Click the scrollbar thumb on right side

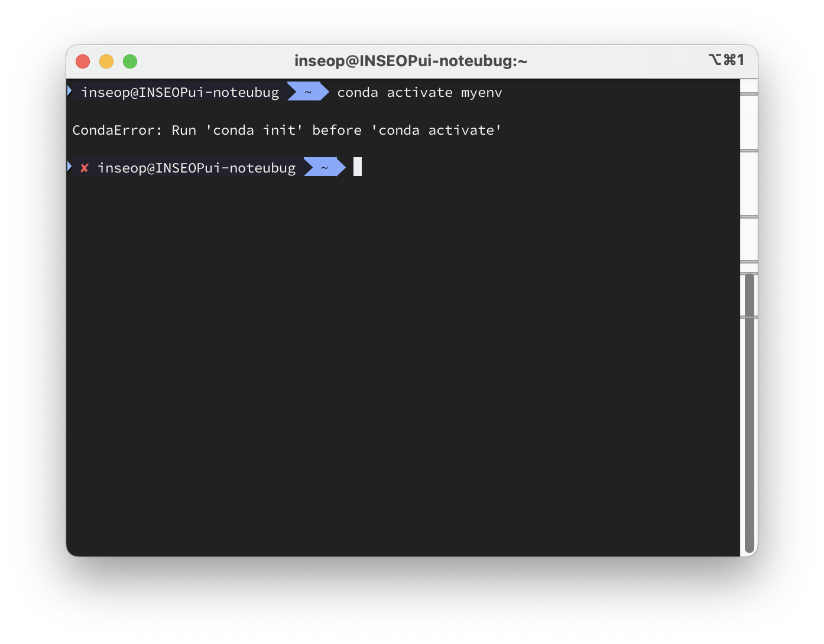[750, 414]
